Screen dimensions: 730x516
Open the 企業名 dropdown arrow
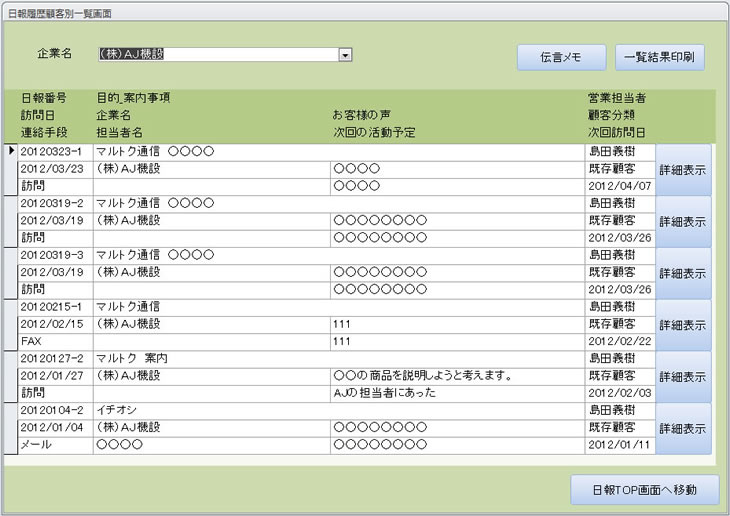pyautogui.click(x=345, y=55)
